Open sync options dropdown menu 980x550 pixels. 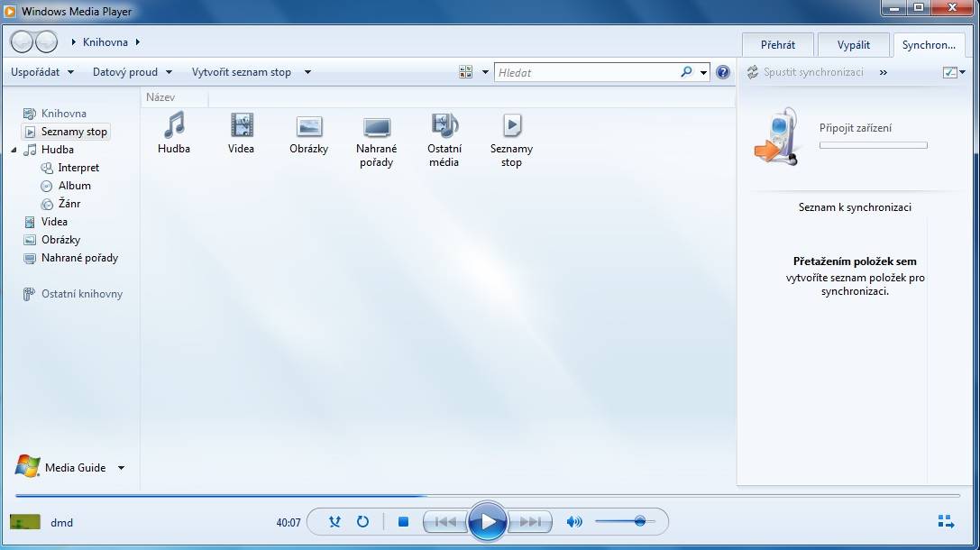pos(954,72)
